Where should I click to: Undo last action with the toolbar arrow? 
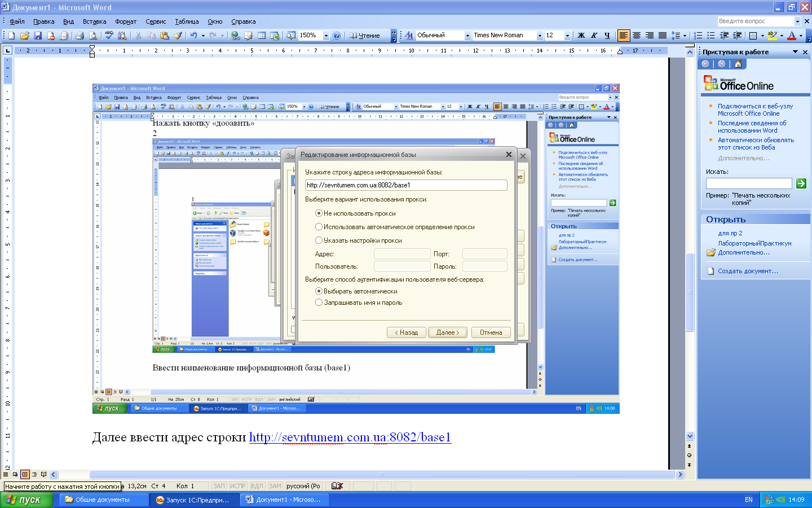(x=193, y=36)
